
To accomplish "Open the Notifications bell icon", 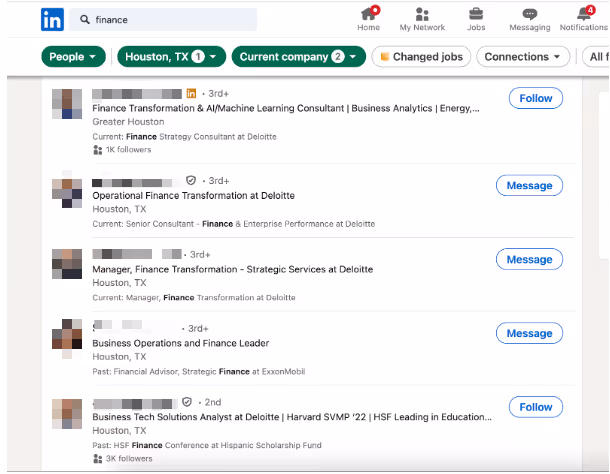I will pyautogui.click(x=584, y=14).
